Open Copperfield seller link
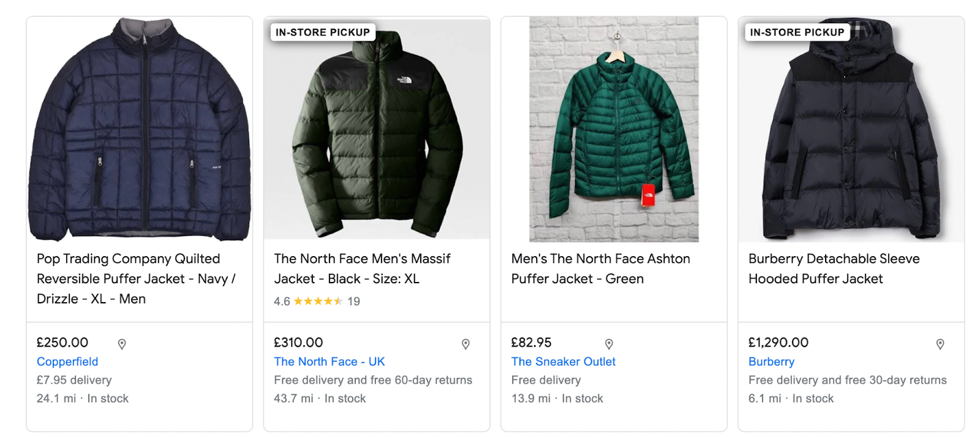The height and width of the screenshot is (437, 980). [x=67, y=362]
